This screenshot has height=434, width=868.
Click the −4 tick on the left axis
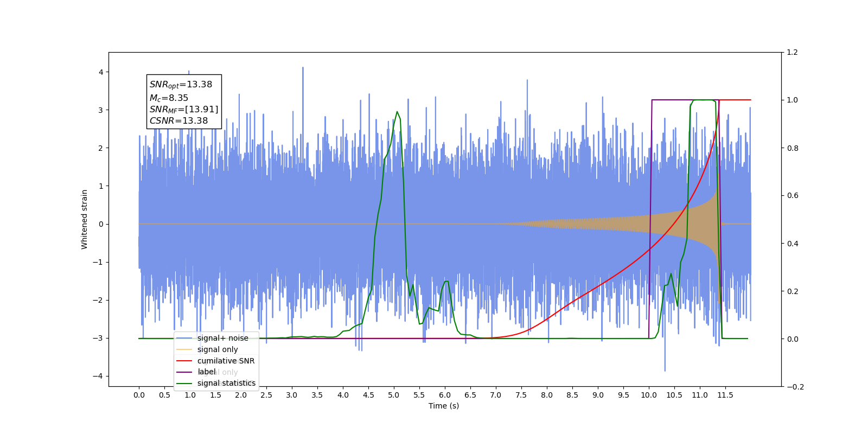tap(98, 376)
